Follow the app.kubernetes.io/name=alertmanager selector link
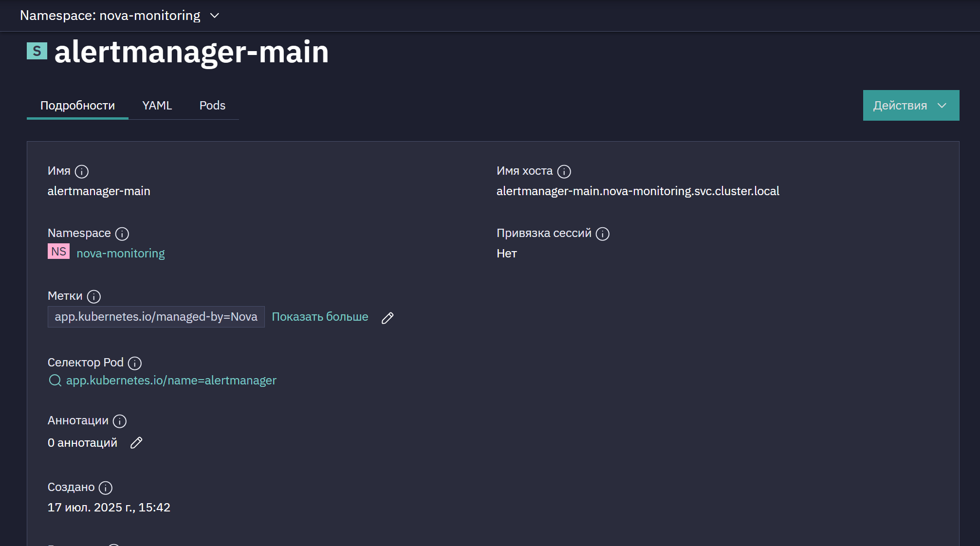 point(171,381)
